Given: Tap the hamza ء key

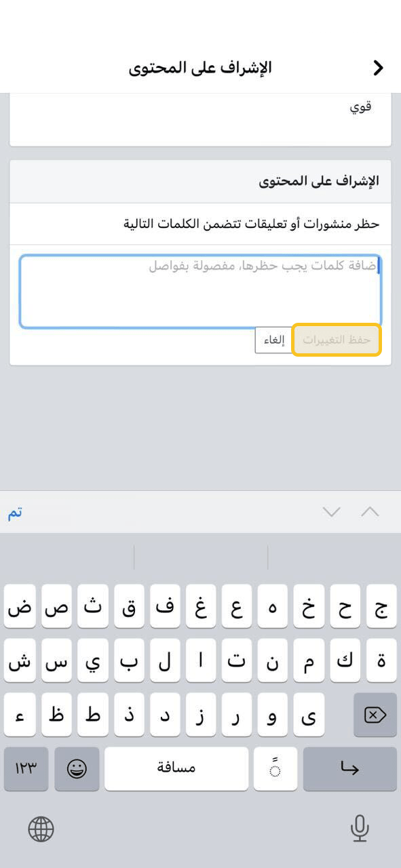Looking at the screenshot, I should tap(20, 715).
